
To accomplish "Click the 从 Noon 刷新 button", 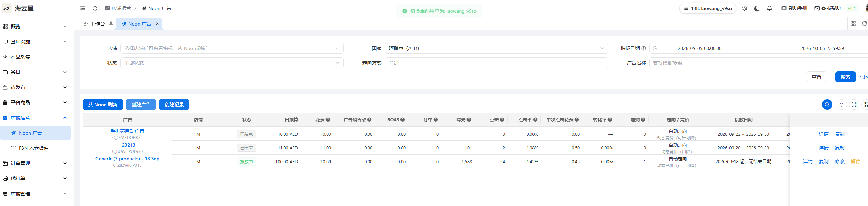I will pos(103,105).
